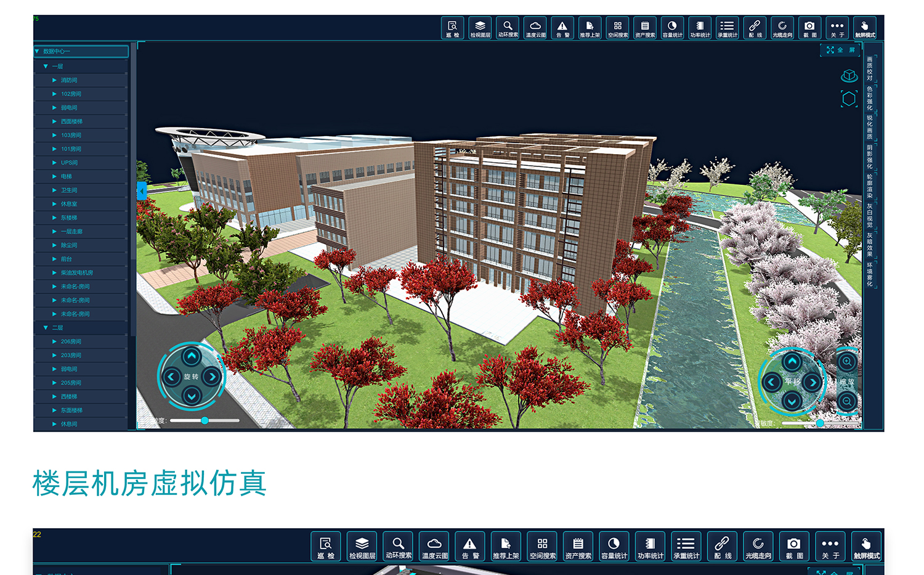This screenshot has height=575, width=924.
Task: Click the 告警 alarm warning icon
Action: (562, 28)
